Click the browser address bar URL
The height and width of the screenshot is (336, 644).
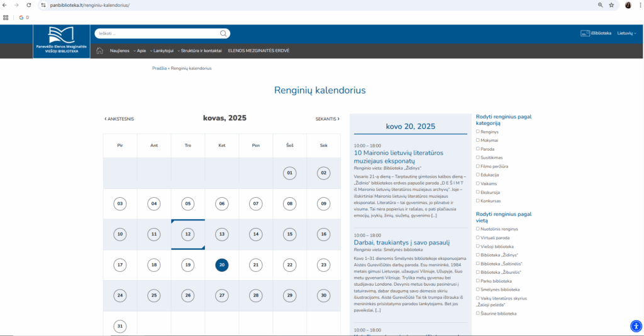pos(90,5)
